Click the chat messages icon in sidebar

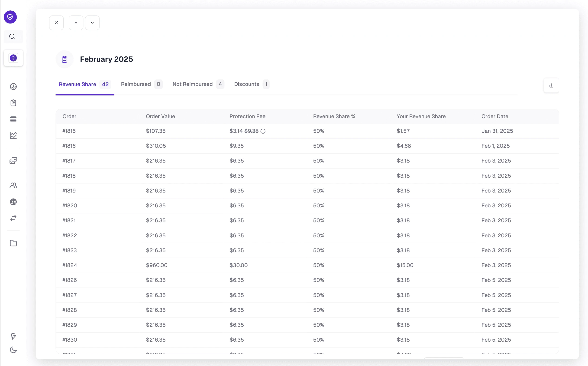point(13,160)
